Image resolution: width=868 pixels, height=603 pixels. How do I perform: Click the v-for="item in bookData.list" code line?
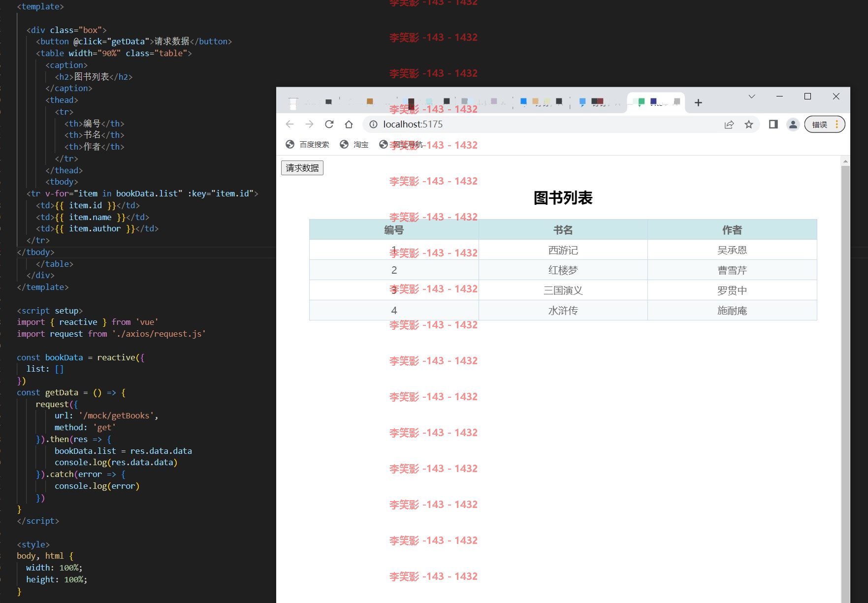pyautogui.click(x=142, y=193)
